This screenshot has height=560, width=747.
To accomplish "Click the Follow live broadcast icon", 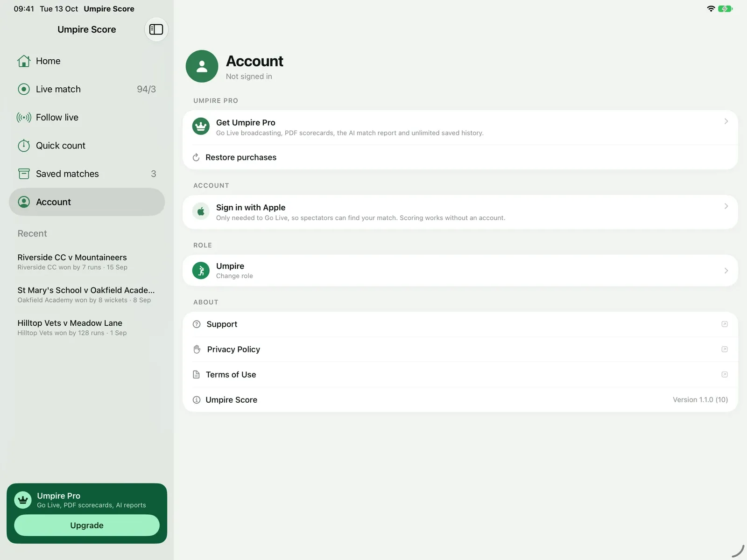I will [x=24, y=118].
